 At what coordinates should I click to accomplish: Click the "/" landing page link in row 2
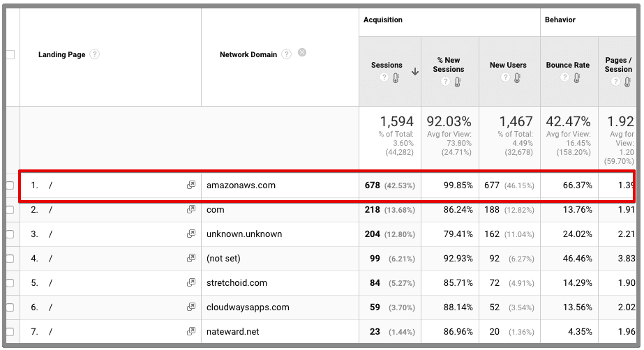(x=50, y=210)
